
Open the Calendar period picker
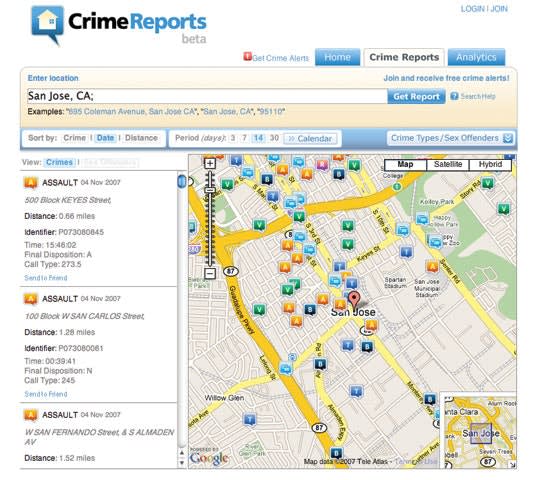310,139
